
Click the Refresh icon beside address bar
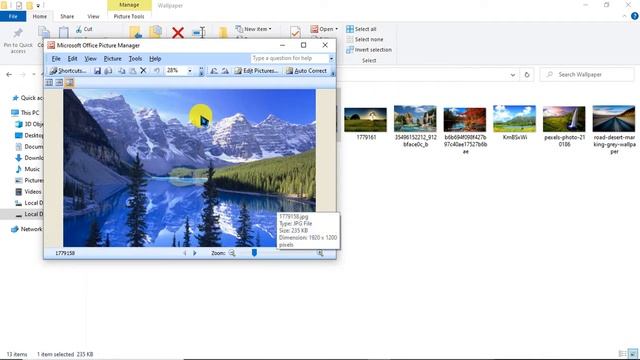[x=527, y=75]
